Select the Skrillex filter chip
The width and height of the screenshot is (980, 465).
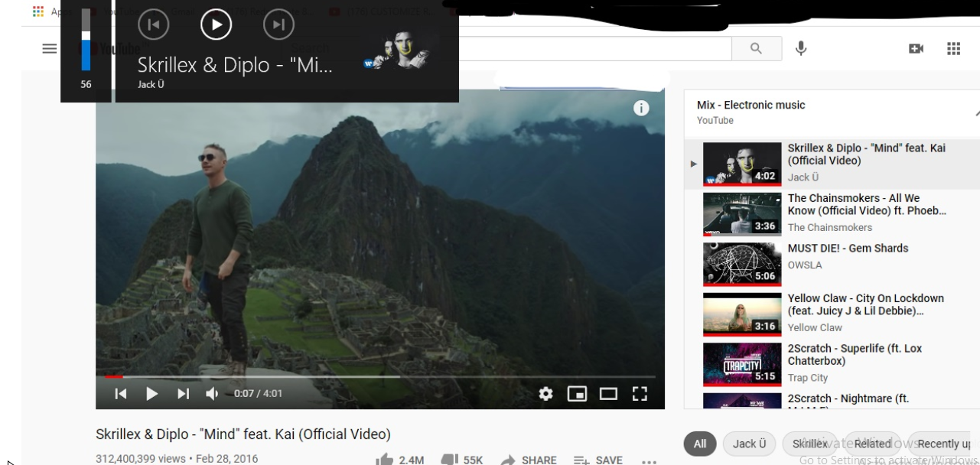click(x=810, y=444)
